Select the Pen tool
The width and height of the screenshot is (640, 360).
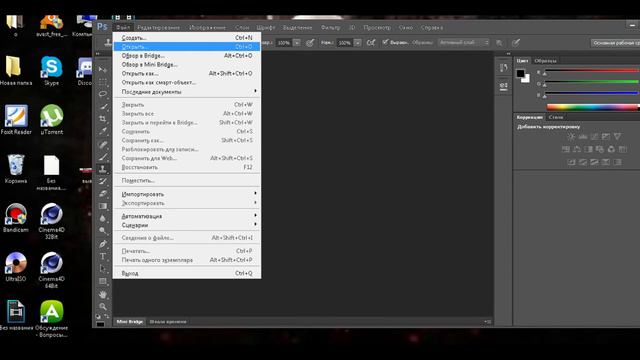point(102,244)
